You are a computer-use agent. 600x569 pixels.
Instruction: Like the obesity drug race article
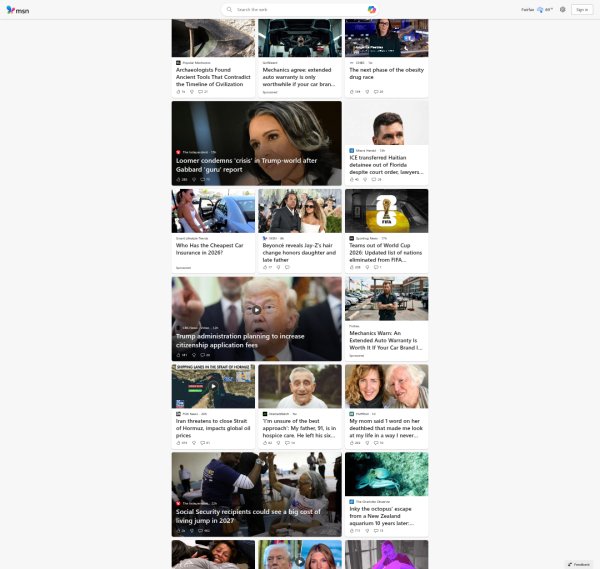(x=352, y=92)
